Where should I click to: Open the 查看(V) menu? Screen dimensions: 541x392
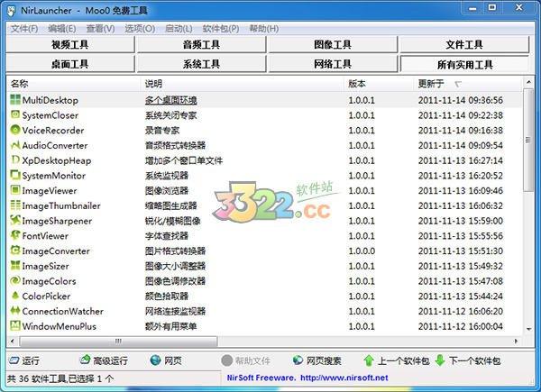[x=100, y=29]
